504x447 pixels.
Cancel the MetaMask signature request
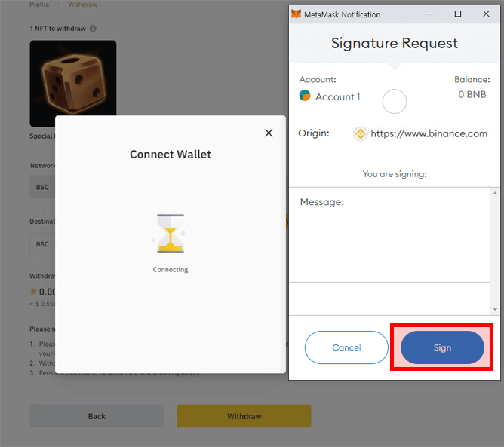[346, 347]
